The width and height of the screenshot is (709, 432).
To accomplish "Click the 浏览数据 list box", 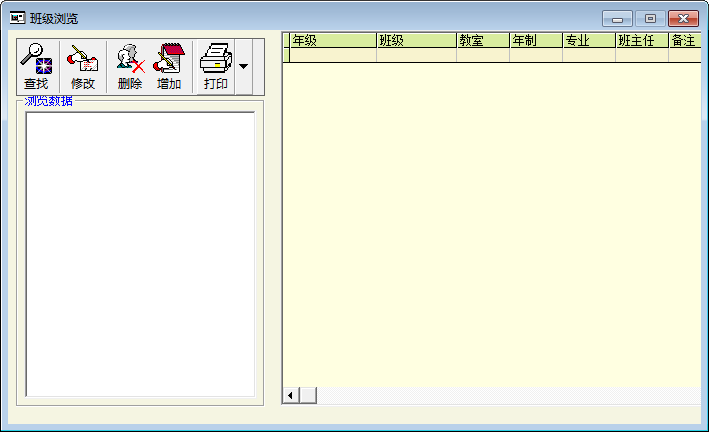I will (x=140, y=254).
